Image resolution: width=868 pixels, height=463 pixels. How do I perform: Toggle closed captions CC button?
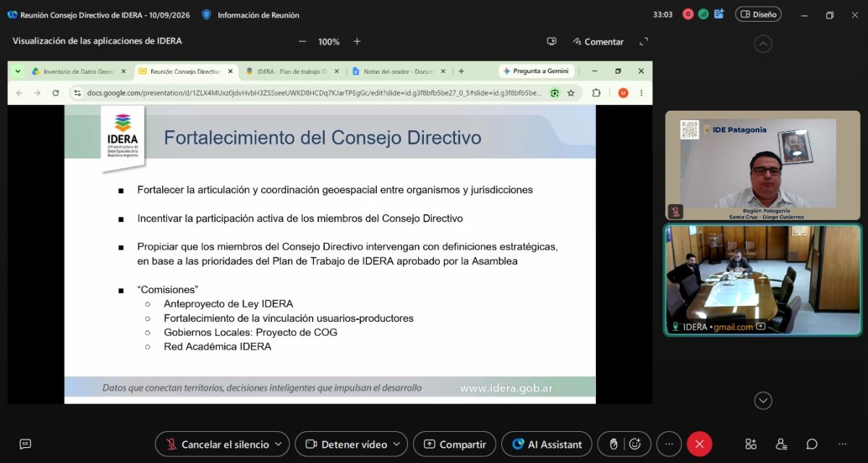(25, 444)
